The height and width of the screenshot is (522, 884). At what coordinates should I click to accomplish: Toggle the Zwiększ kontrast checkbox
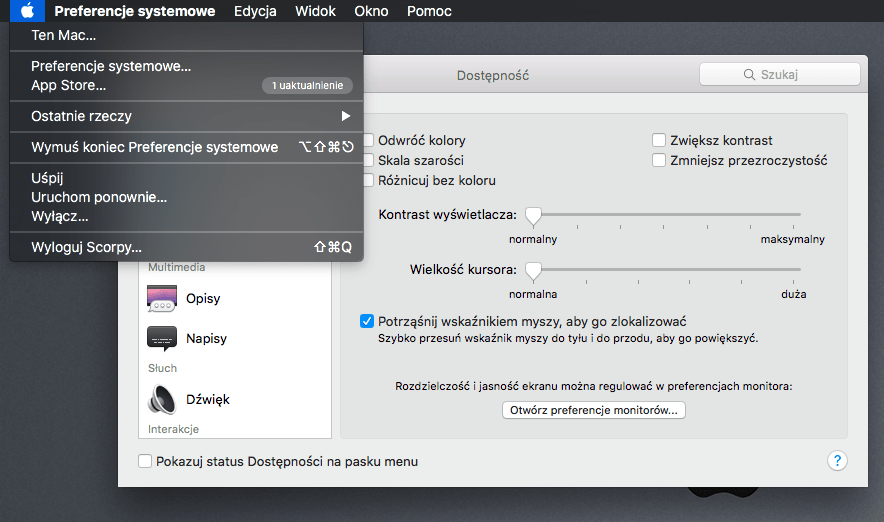(659, 141)
